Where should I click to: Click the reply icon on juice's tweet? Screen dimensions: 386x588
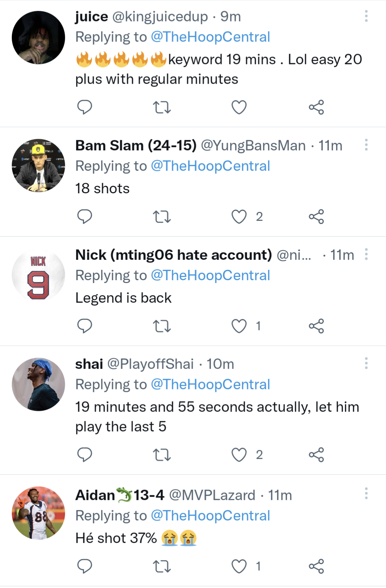pos(85,106)
